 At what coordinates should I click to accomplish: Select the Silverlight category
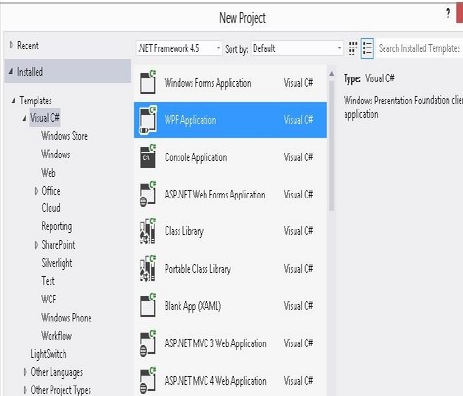point(57,263)
